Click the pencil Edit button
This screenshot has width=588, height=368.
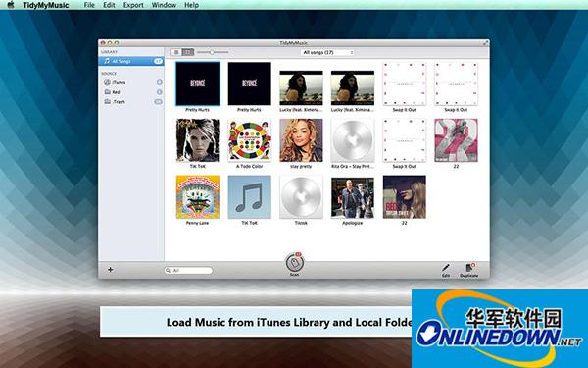click(446, 270)
